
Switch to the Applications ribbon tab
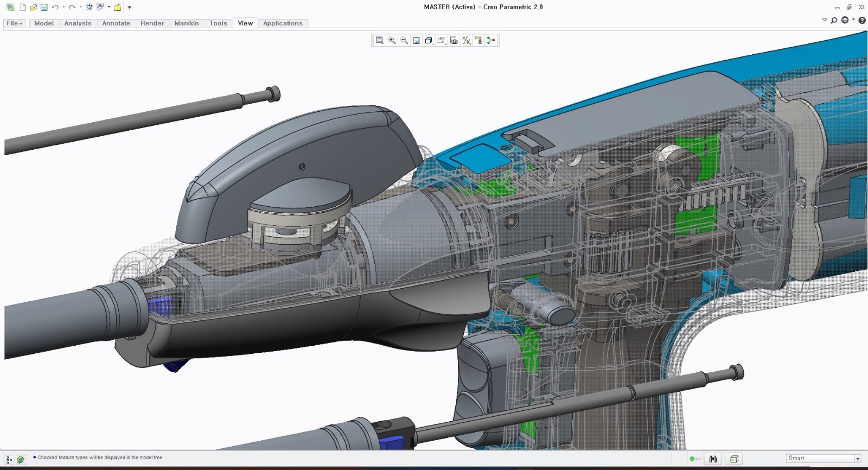tap(283, 23)
